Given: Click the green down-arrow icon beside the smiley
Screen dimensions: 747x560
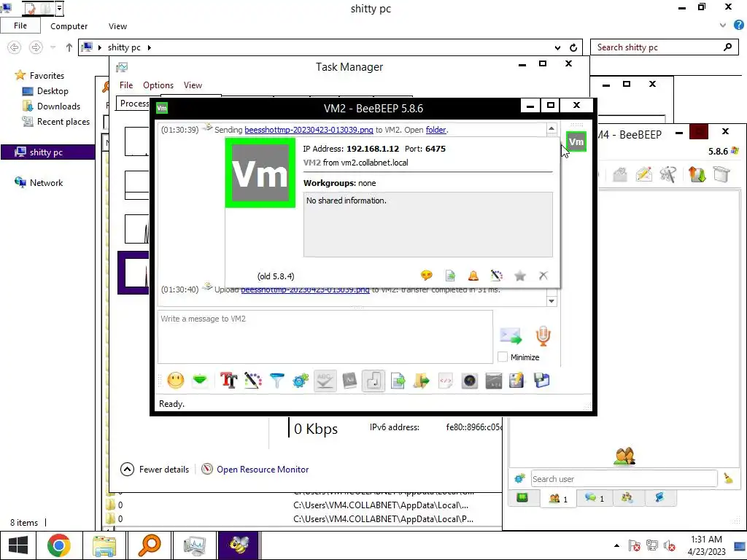Looking at the screenshot, I should (x=200, y=381).
